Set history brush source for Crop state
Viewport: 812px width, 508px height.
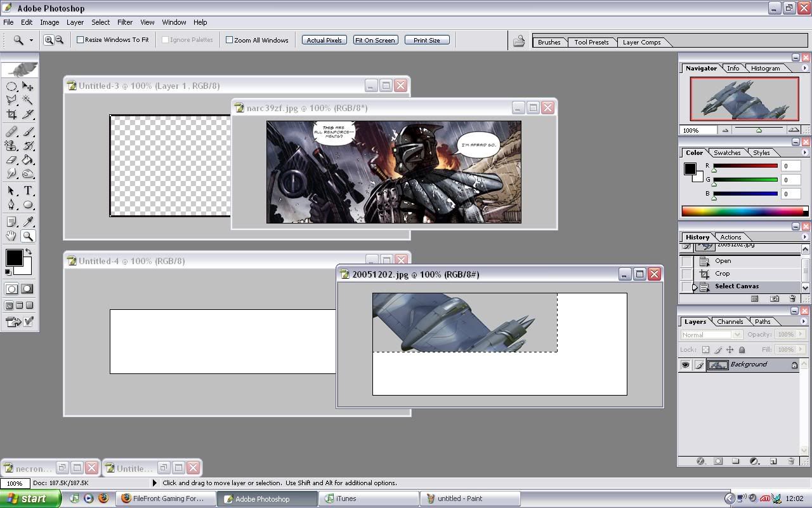tap(687, 274)
